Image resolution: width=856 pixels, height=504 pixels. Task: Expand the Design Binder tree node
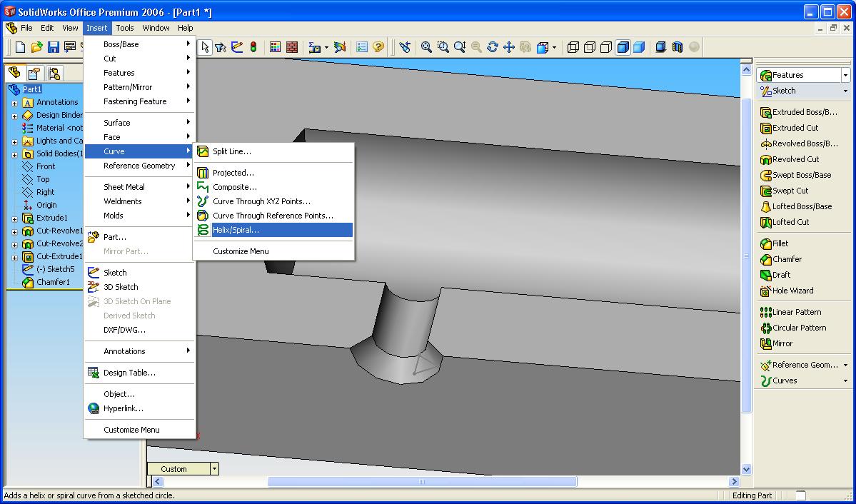coord(15,116)
